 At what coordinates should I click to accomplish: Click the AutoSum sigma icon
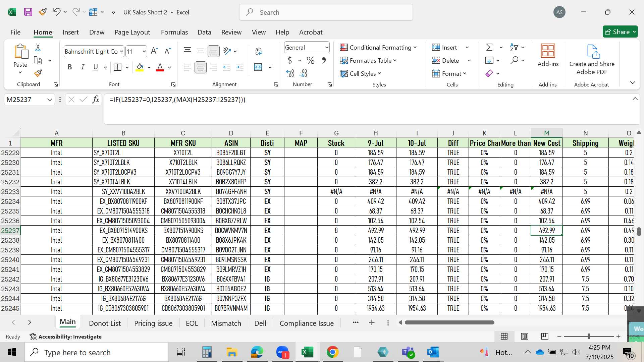pos(490,48)
